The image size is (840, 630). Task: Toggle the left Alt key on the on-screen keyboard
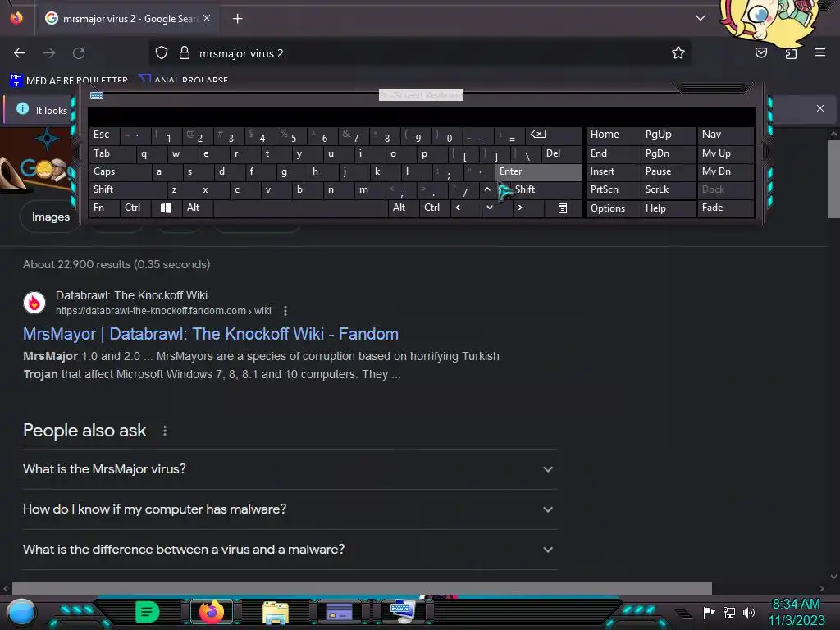tap(198, 208)
